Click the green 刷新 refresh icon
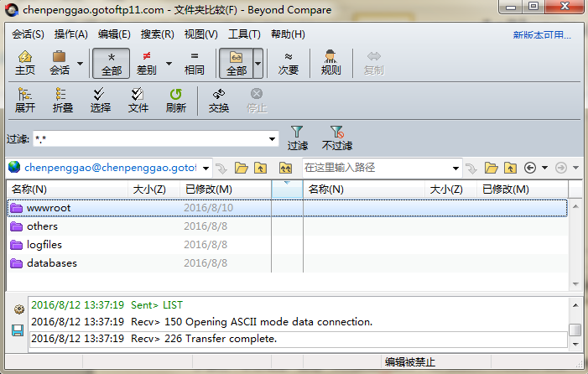 coord(175,94)
